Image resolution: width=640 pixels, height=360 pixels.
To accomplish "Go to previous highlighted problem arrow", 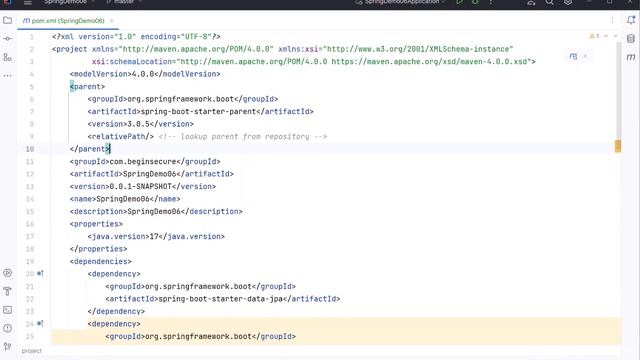I will tap(606, 36).
